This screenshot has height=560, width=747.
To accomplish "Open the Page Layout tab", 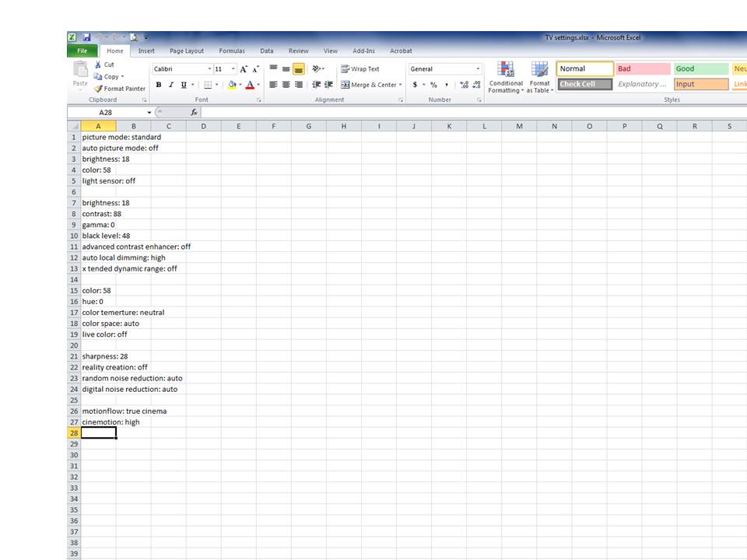I will coord(187,51).
